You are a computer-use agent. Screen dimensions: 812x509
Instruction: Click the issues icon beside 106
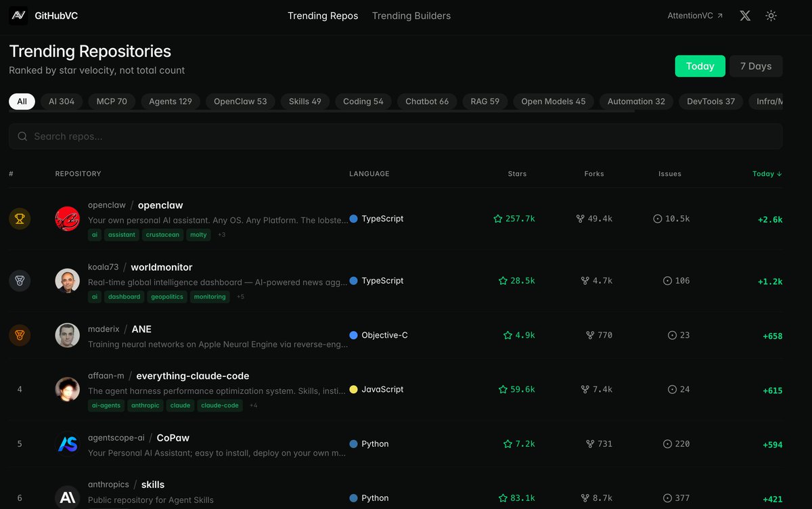pos(667,281)
